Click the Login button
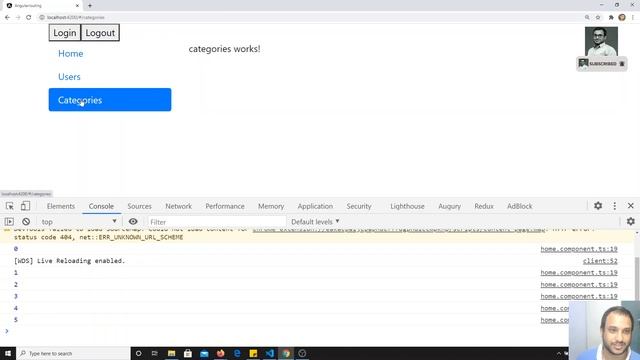This screenshot has width=640, height=360. click(x=65, y=33)
